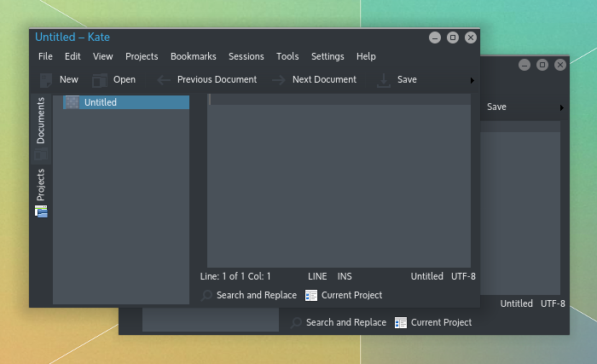
Task: Expand the back window toolbar overflow arrow
Action: [x=561, y=107]
